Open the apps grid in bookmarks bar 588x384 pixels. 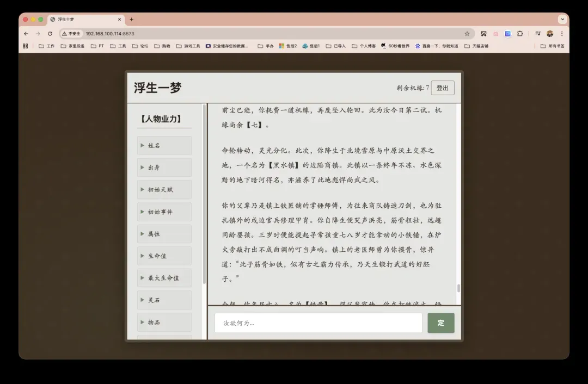pos(25,46)
